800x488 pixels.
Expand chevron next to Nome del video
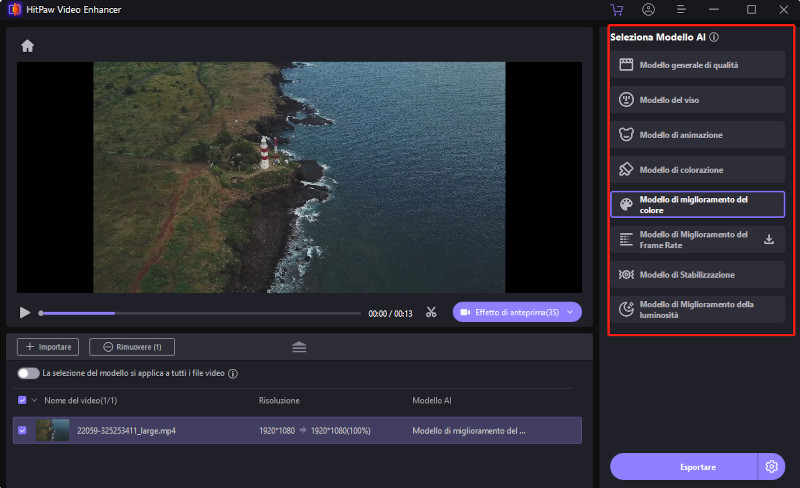35,400
